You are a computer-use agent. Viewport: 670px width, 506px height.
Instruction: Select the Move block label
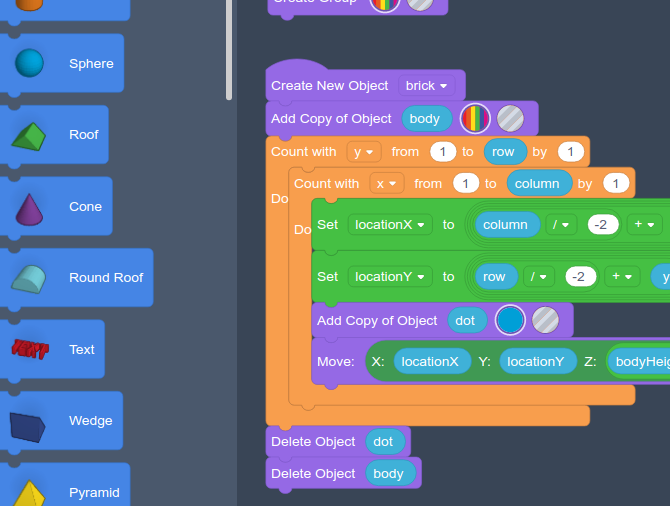click(336, 362)
